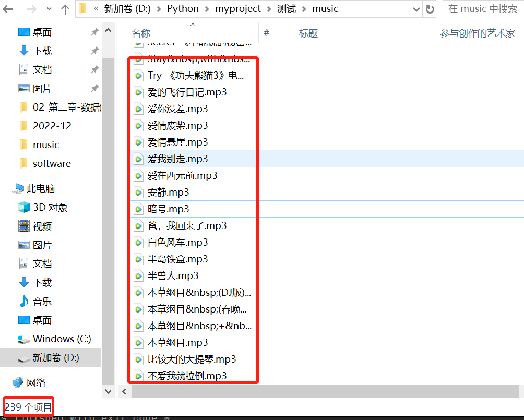The width and height of the screenshot is (524, 420).
Task: Click music segment in address path
Action: [x=325, y=9]
